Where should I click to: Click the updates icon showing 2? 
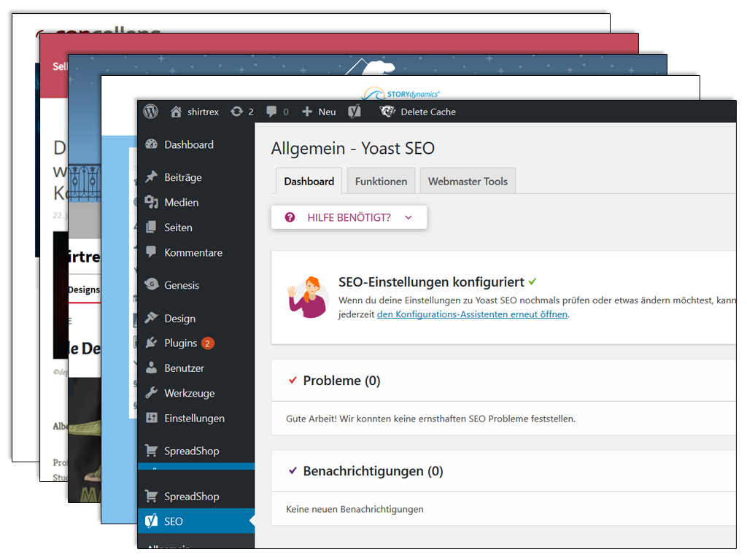point(237,112)
